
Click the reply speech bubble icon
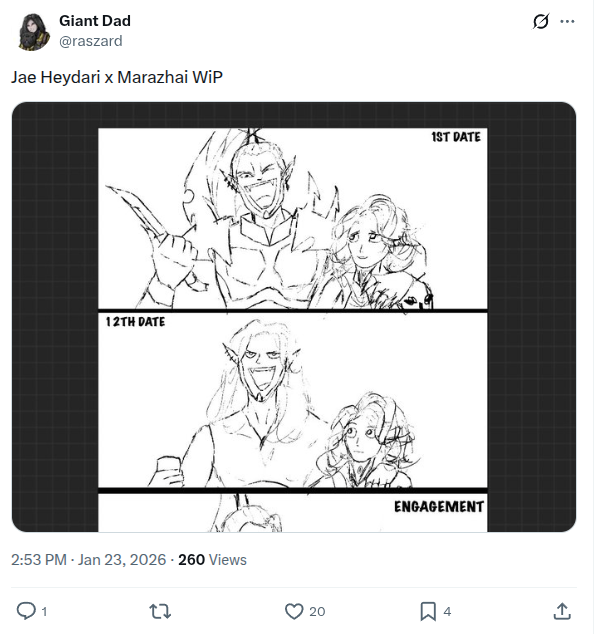click(26, 611)
